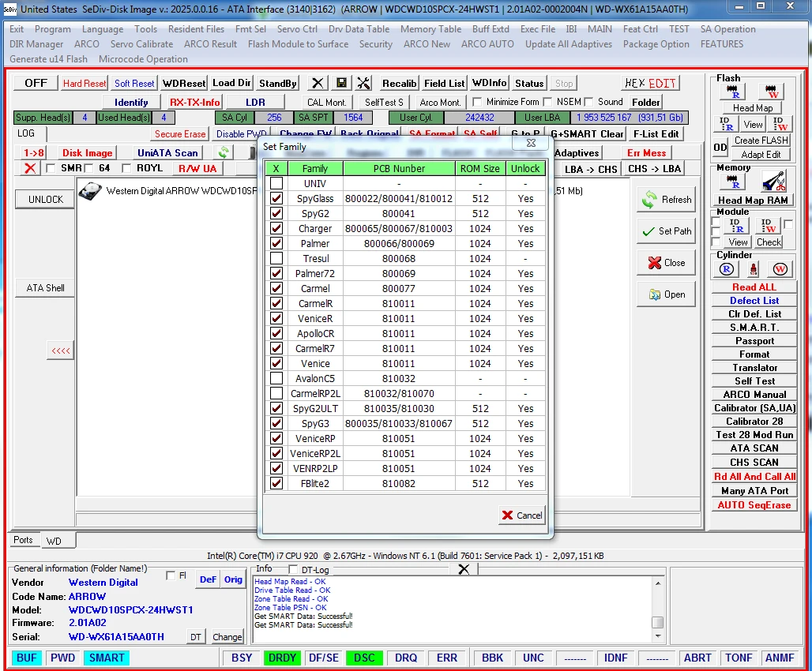Open the Program menu
The width and height of the screenshot is (812, 671).
click(x=53, y=29)
